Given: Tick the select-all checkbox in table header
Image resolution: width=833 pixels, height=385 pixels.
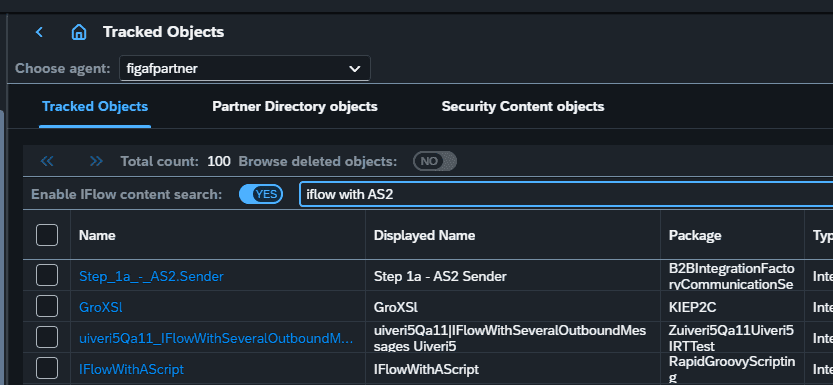Looking at the screenshot, I should pos(47,235).
